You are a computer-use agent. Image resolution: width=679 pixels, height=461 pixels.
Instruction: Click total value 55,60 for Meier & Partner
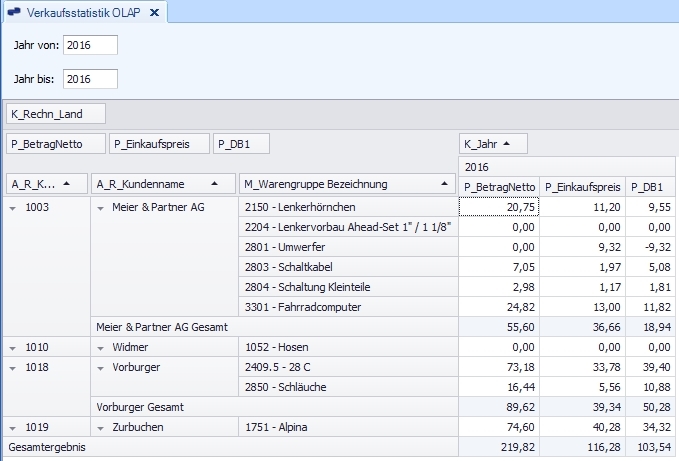[499, 327]
